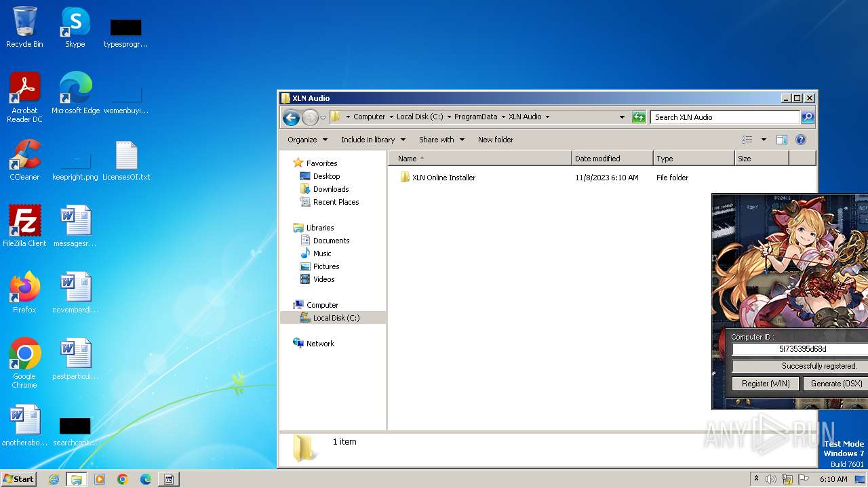
Task: Select the novemberdi... Word document
Action: [75, 293]
